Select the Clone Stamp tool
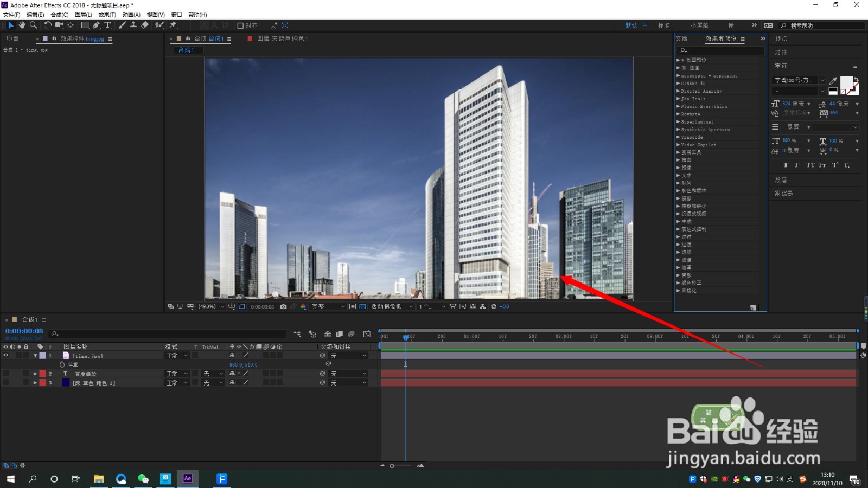This screenshot has width=868, height=488. (x=133, y=25)
